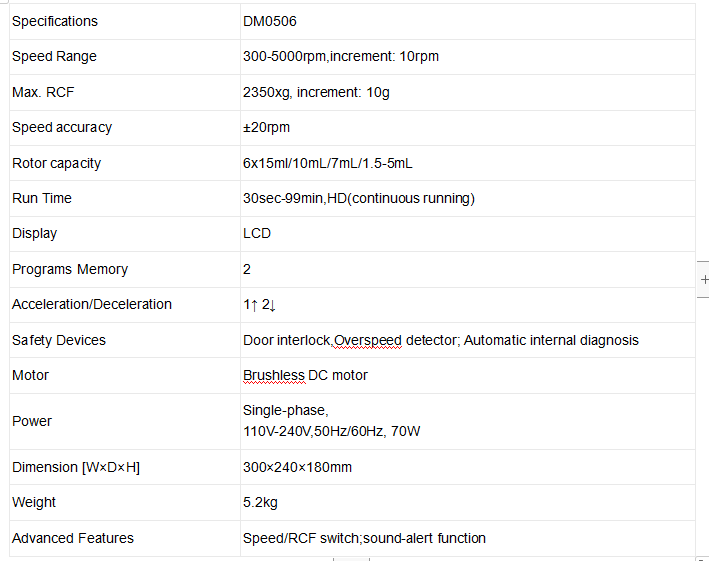Click the 300-5000rpm speed value cell
The height and width of the screenshot is (561, 709).
[x=340, y=56]
